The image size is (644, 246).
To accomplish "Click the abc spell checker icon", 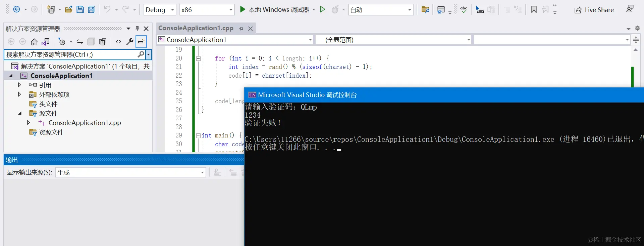I will coord(464,9).
